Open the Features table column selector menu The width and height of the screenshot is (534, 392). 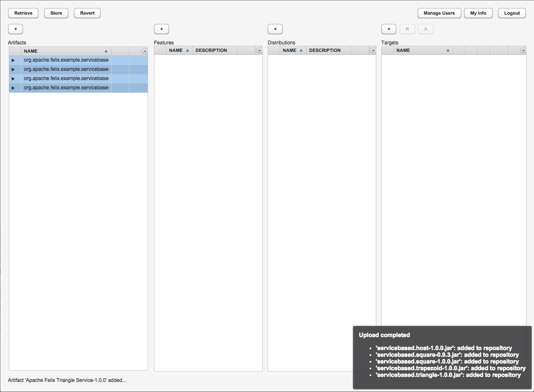259,50
